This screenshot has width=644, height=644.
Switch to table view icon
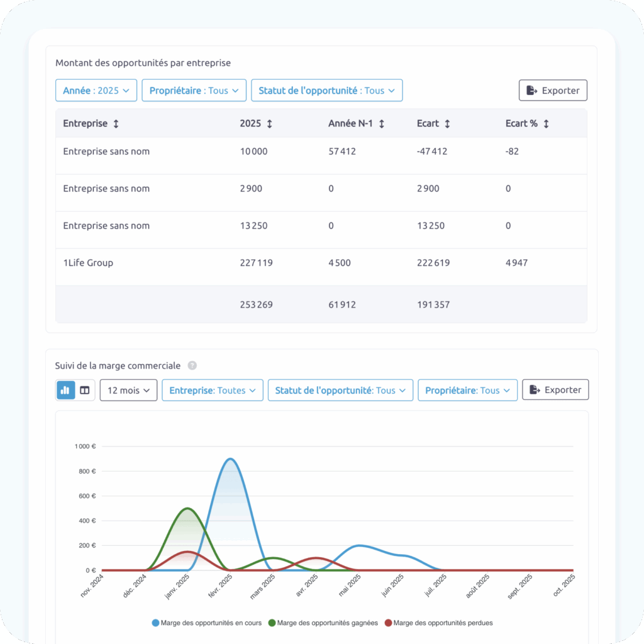85,390
